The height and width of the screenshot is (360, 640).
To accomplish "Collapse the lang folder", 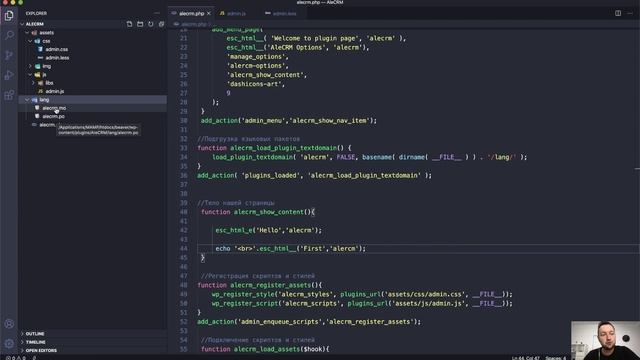I will coord(27,100).
